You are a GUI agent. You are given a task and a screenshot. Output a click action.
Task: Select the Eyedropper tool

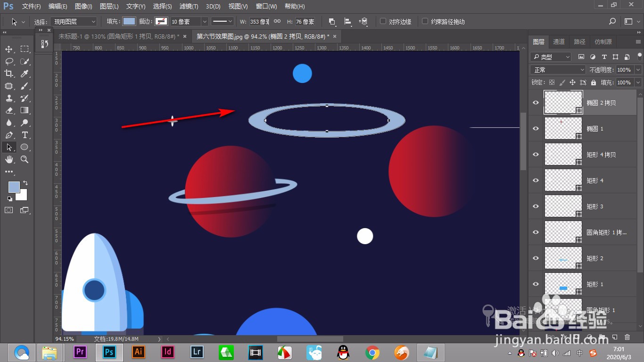point(25,74)
